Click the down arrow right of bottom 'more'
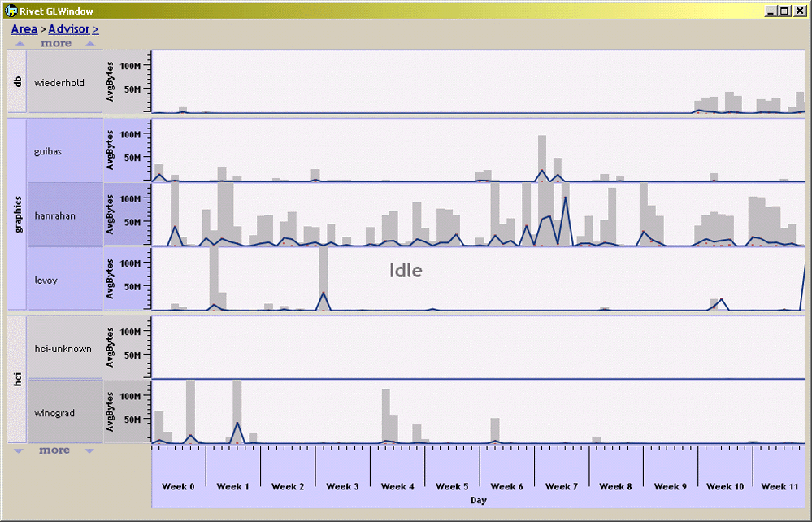The width and height of the screenshot is (812, 522). coord(89,450)
